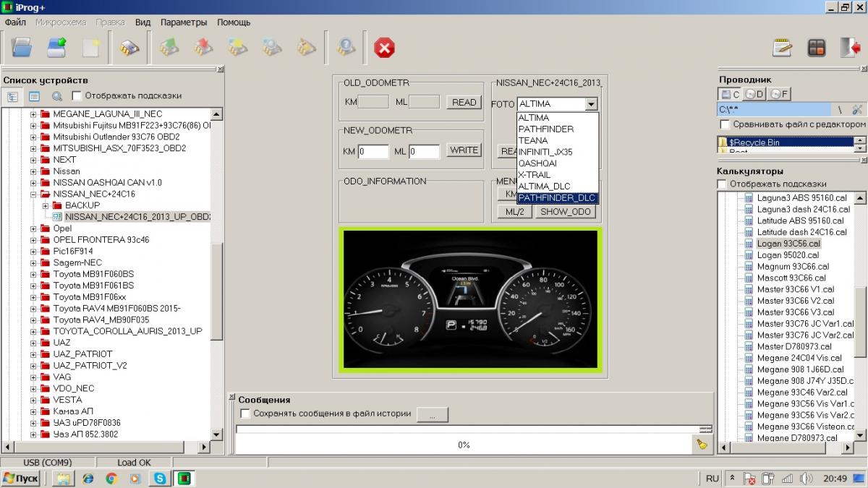This screenshot has width=868, height=488.
Task: Click the ML/2 button
Action: click(x=514, y=212)
